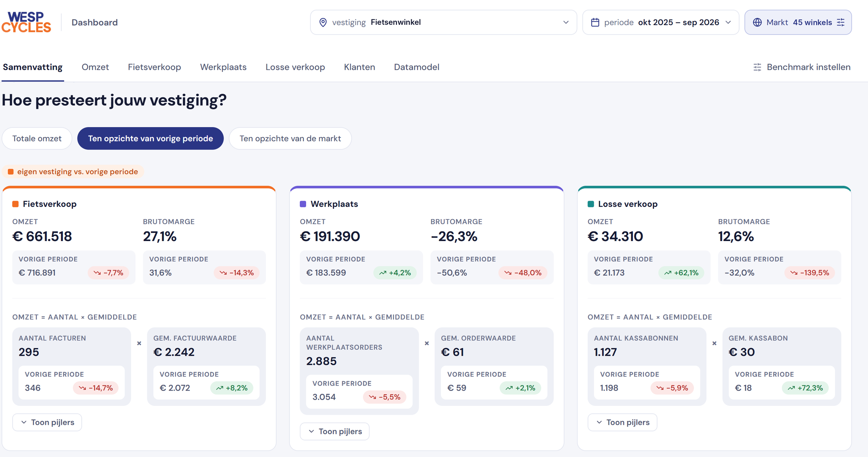Expand Toon pijlers in the Fietsverkoop card

[47, 422]
